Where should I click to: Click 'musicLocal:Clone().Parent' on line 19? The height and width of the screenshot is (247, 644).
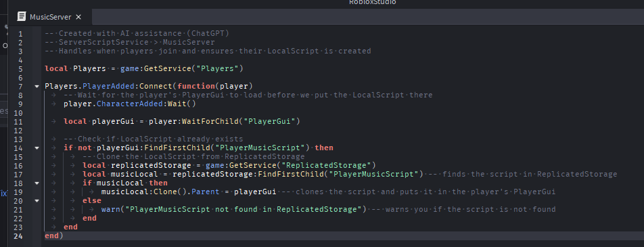(x=160, y=192)
